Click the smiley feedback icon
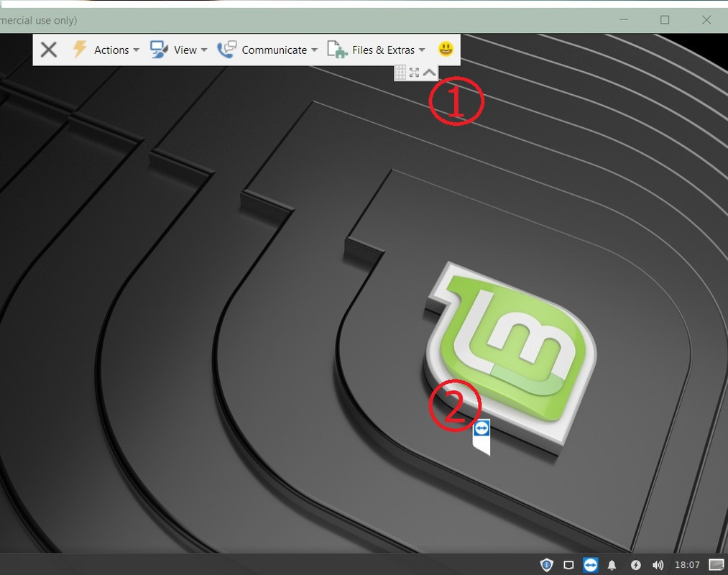This screenshot has height=575, width=728. click(446, 49)
